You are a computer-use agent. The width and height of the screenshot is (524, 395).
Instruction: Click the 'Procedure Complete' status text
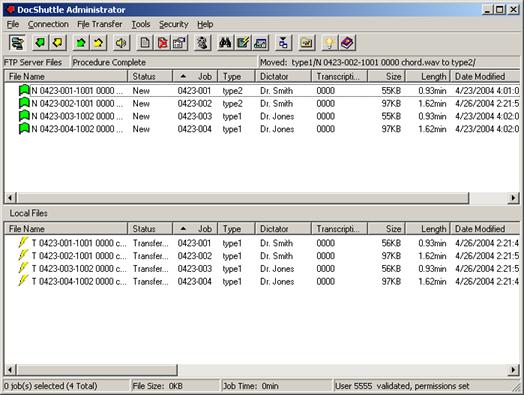click(x=109, y=62)
